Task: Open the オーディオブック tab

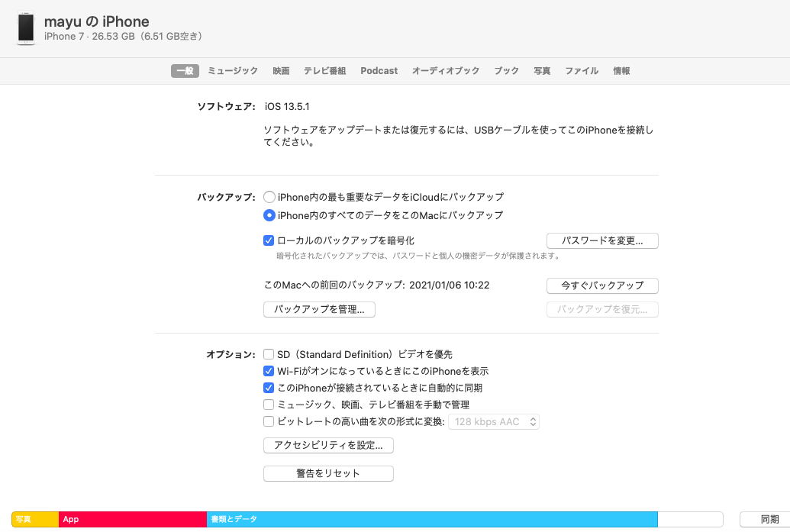Action: coord(446,71)
